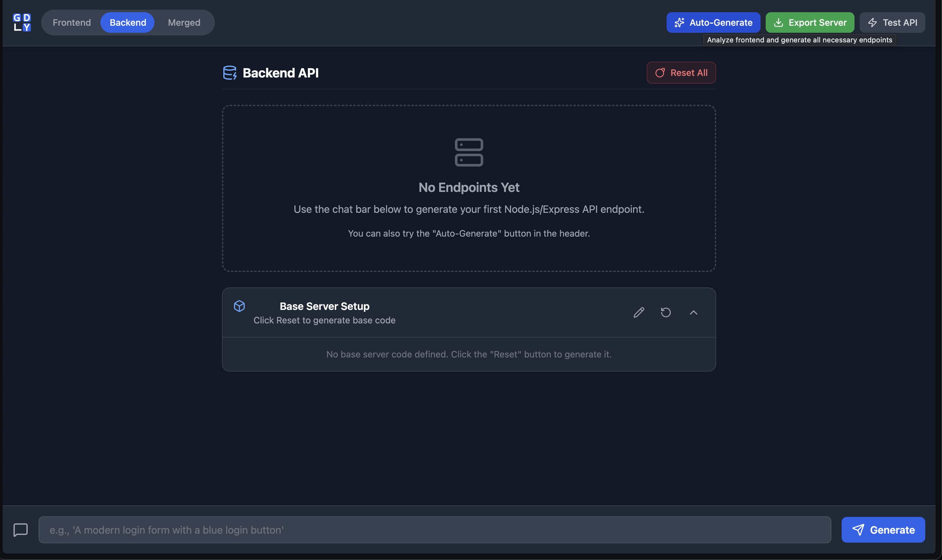
Task: Click the Backend API database icon
Action: pyautogui.click(x=230, y=72)
